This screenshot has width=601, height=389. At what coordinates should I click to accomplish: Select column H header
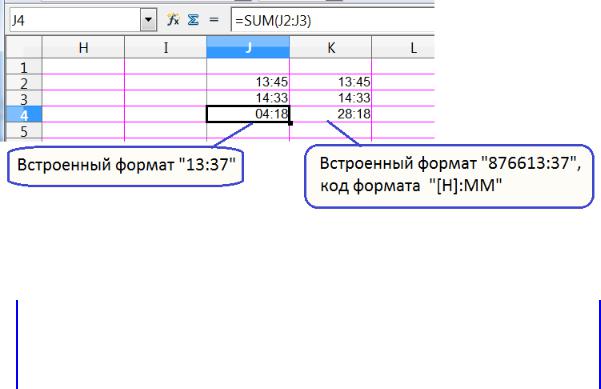coord(83,48)
